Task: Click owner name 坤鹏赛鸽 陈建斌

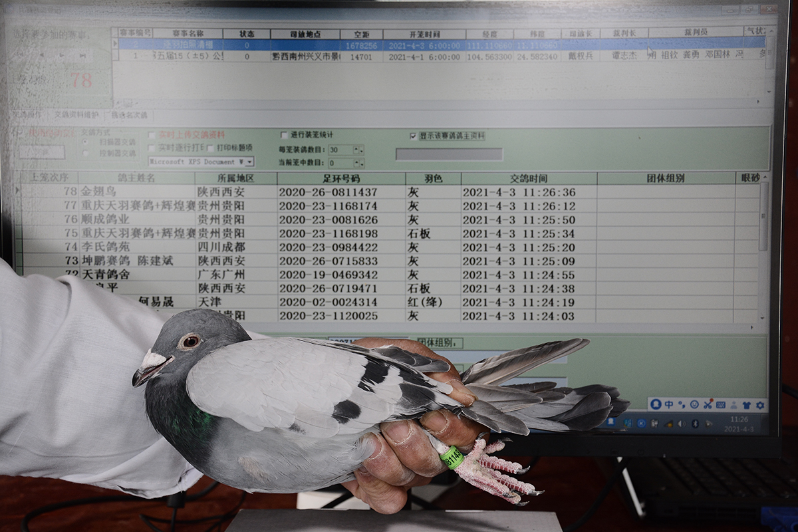Action: pyautogui.click(x=127, y=261)
